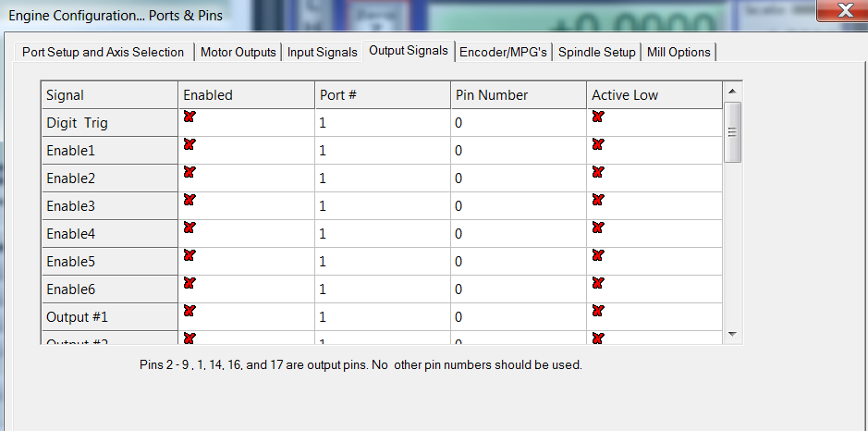Open the Encoder/MPG's tab
The height and width of the screenshot is (431, 868).
[505, 52]
